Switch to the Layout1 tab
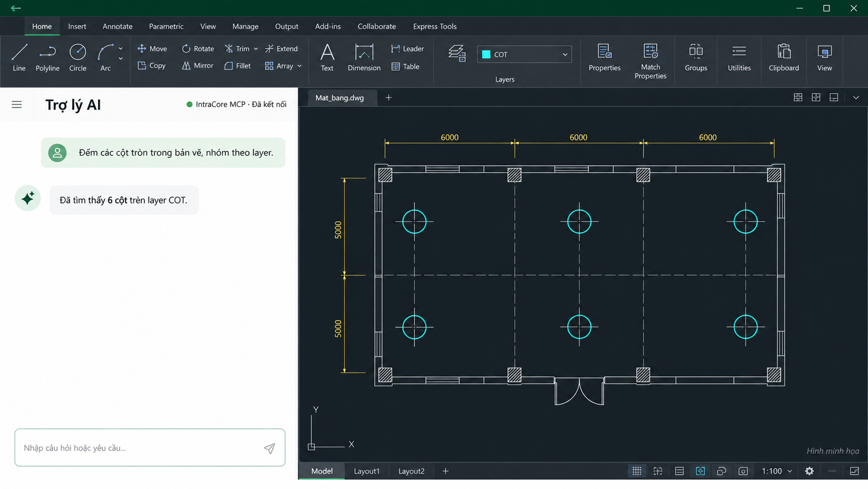Screen dimensions: 868x489 click(367, 471)
